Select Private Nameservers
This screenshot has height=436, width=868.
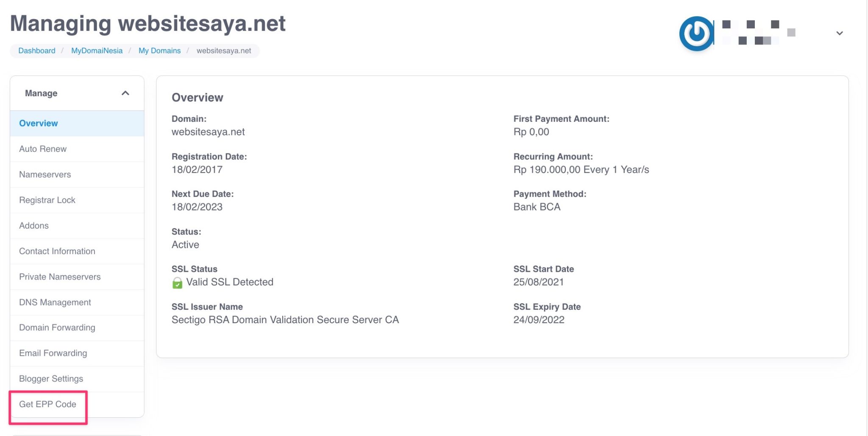tap(59, 277)
